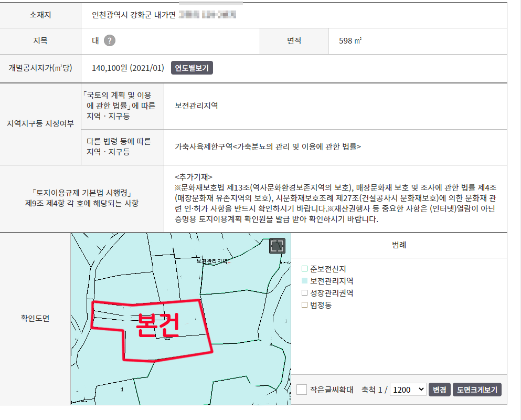Click the 가축사육제한구역 regulation text
This screenshot has width=521, height=420.
tap(268, 147)
